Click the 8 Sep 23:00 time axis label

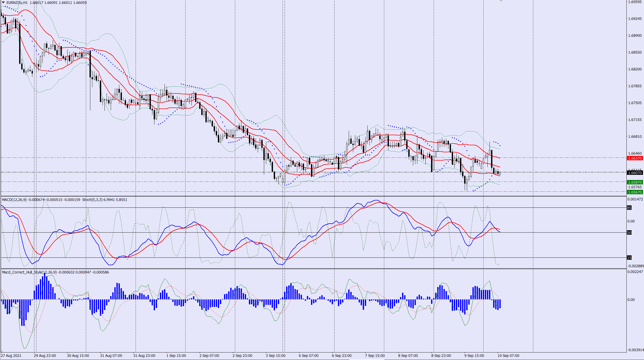[x=441, y=356]
